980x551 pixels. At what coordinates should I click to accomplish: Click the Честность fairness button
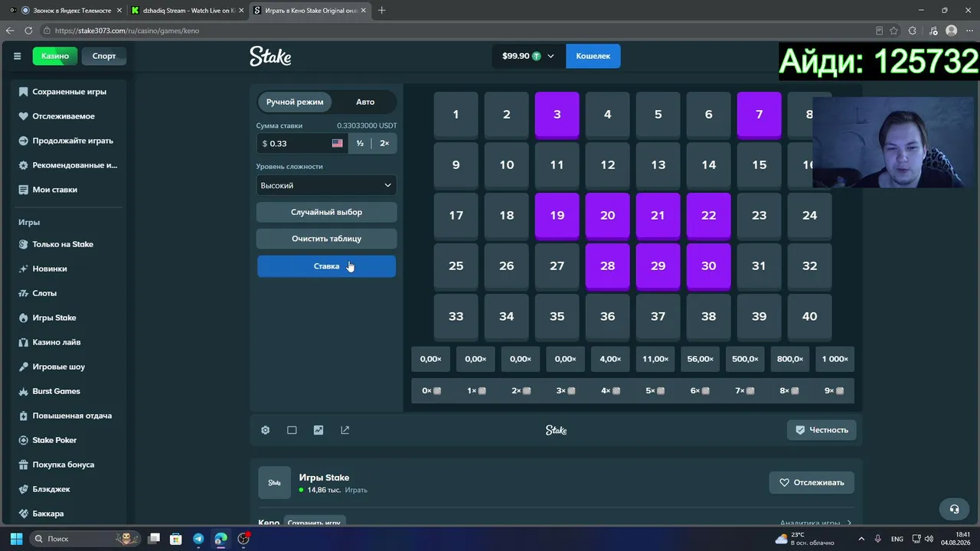coord(822,430)
